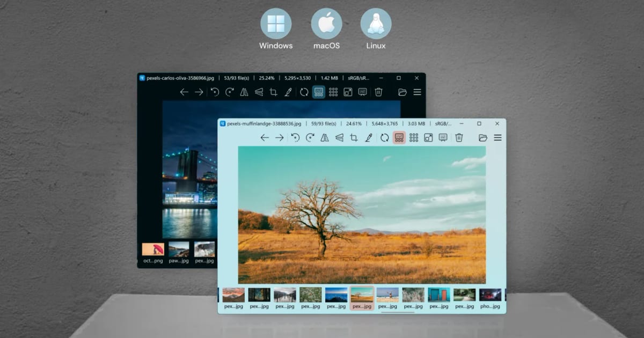644x338 pixels.
Task: Click the 59/93 file(s) counter
Action: (x=324, y=123)
